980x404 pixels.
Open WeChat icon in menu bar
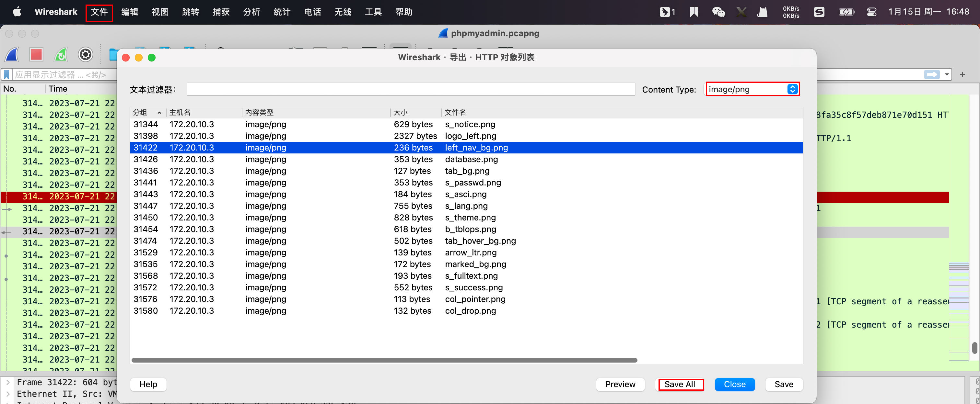(x=718, y=12)
